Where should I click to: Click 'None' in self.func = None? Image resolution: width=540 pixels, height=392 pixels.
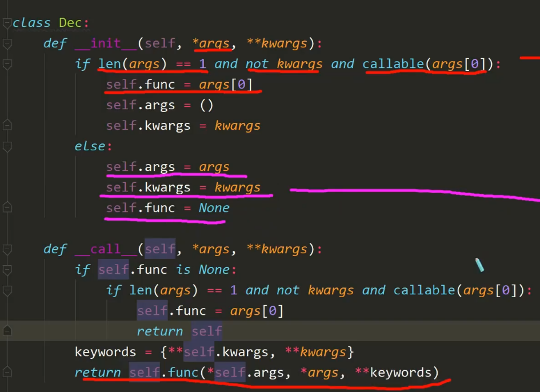pos(214,208)
